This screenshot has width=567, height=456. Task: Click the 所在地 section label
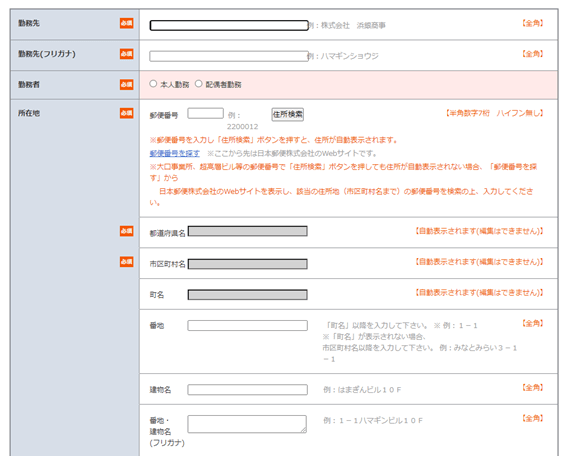tap(29, 113)
